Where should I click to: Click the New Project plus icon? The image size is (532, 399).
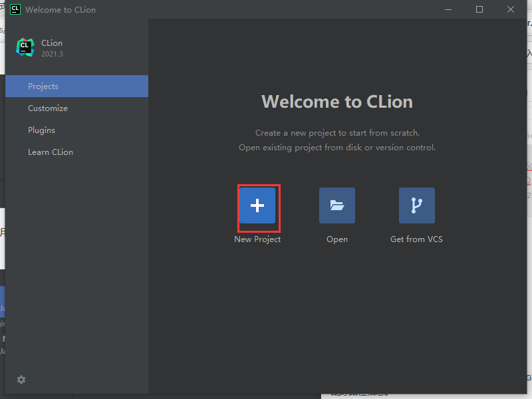click(257, 205)
